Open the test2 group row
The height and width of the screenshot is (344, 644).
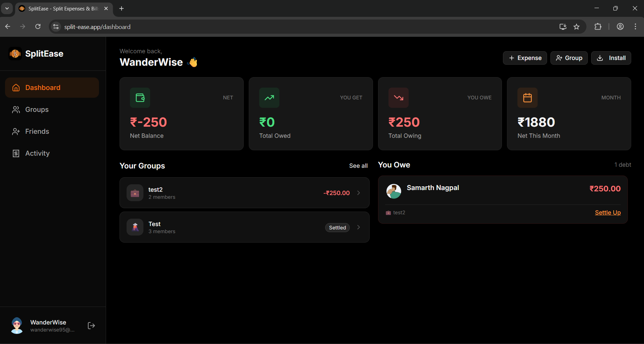click(x=244, y=193)
